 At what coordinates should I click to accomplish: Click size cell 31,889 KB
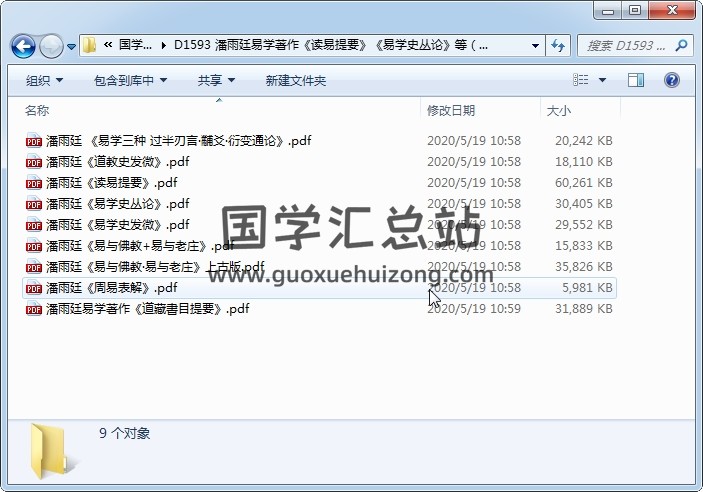(x=583, y=309)
